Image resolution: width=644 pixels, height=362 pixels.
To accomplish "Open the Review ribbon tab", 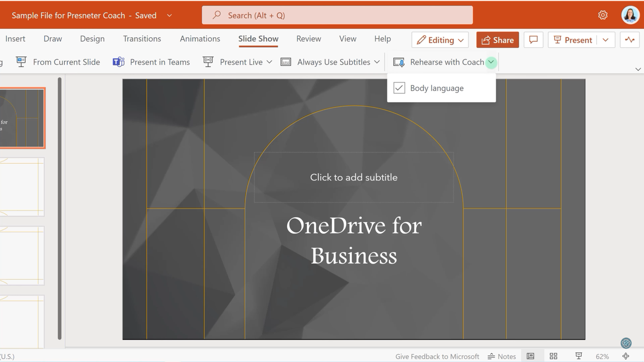I will coord(308,39).
